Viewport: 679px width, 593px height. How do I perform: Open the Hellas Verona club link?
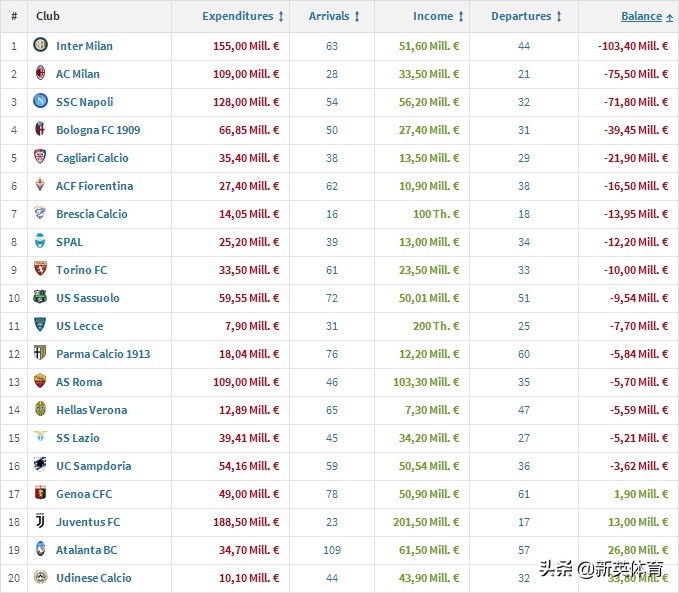click(91, 410)
